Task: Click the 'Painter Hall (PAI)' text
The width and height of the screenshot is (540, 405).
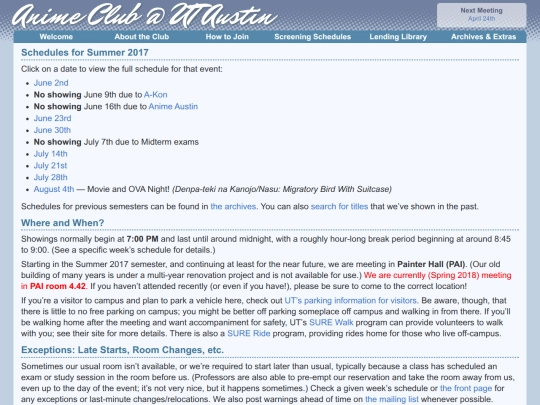Action: (x=431, y=264)
